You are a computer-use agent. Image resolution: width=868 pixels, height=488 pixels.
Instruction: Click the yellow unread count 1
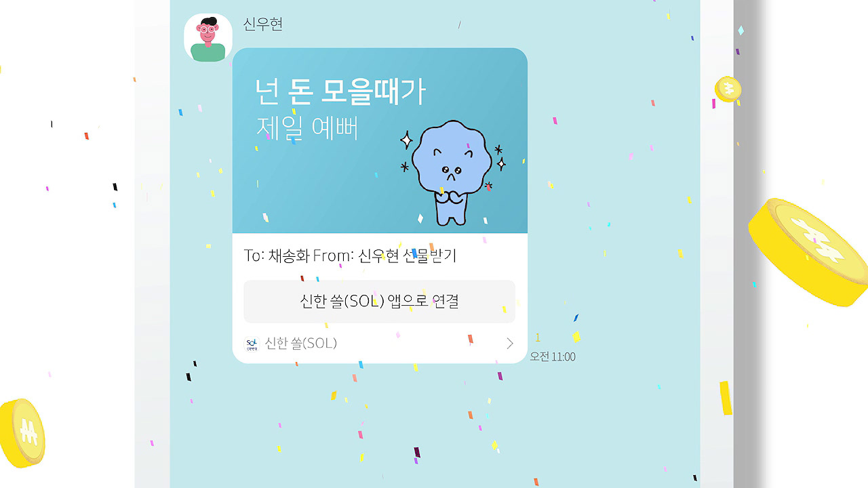tap(538, 338)
